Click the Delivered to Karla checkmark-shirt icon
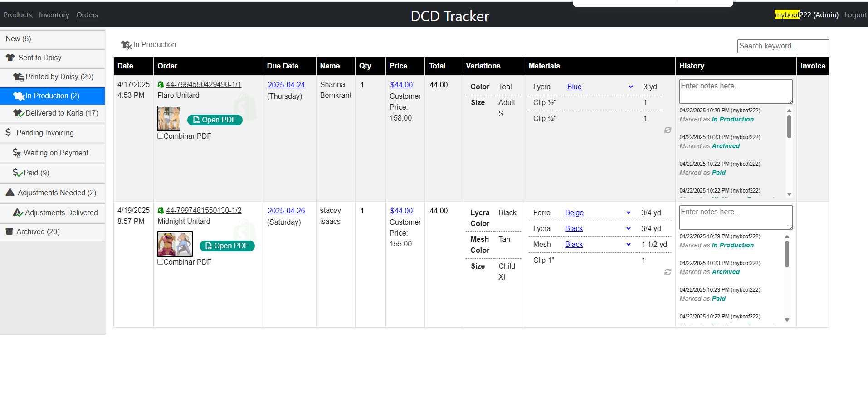Viewport: 868px width, 405px height. click(x=18, y=113)
